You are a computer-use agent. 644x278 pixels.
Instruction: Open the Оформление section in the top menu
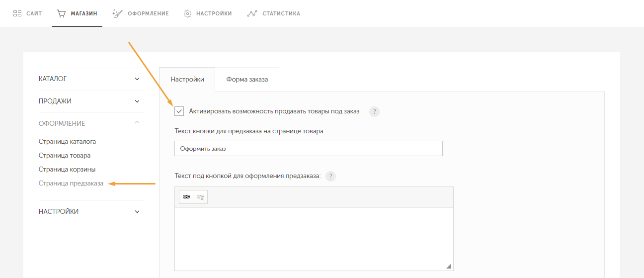click(141, 13)
